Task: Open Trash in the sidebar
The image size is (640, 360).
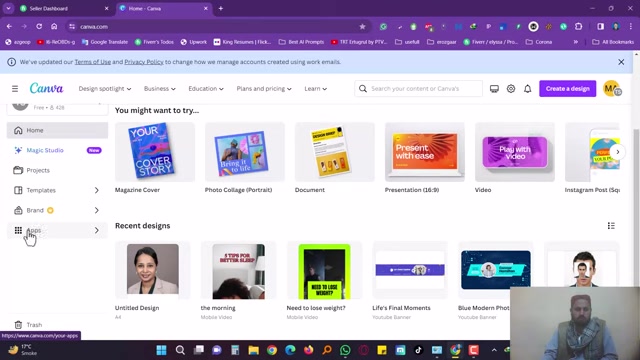Action: point(57,325)
